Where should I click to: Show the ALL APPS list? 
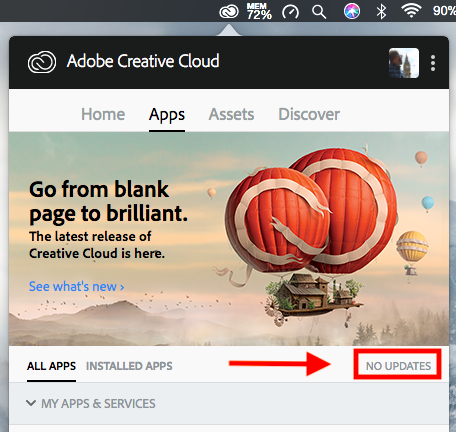tap(51, 366)
